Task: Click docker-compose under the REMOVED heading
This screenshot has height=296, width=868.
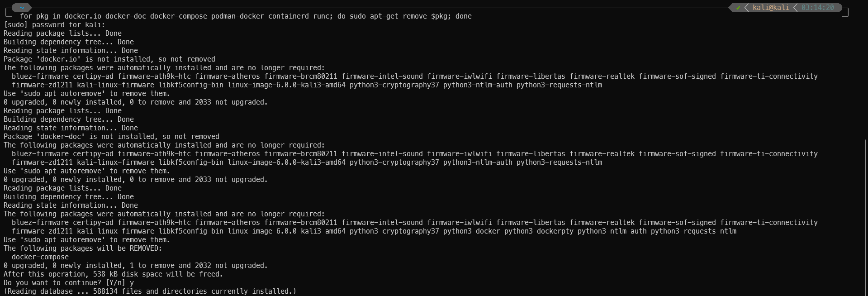Action: tap(40, 257)
